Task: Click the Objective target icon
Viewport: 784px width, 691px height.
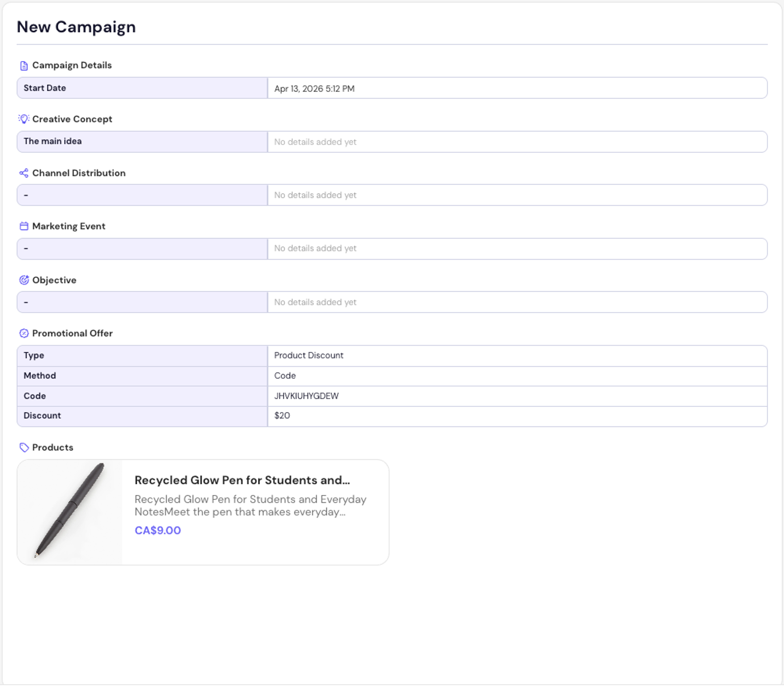Action: 24,280
